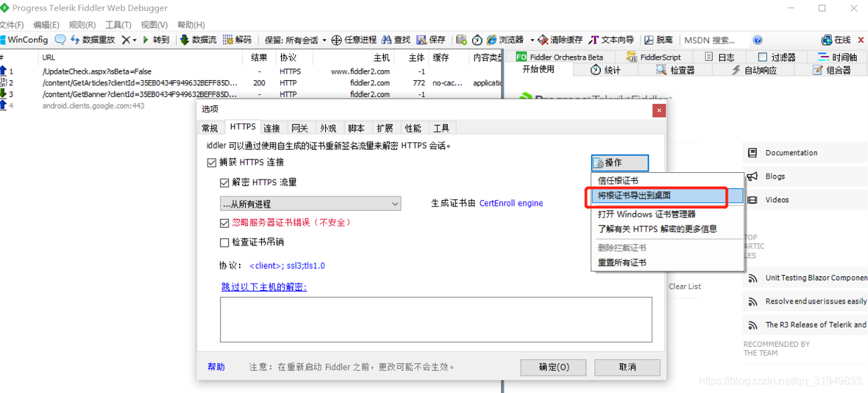The width and height of the screenshot is (868, 393).
Task: Toggle the 捕获 HTTPS 连接 checkbox
Action: pos(212,162)
